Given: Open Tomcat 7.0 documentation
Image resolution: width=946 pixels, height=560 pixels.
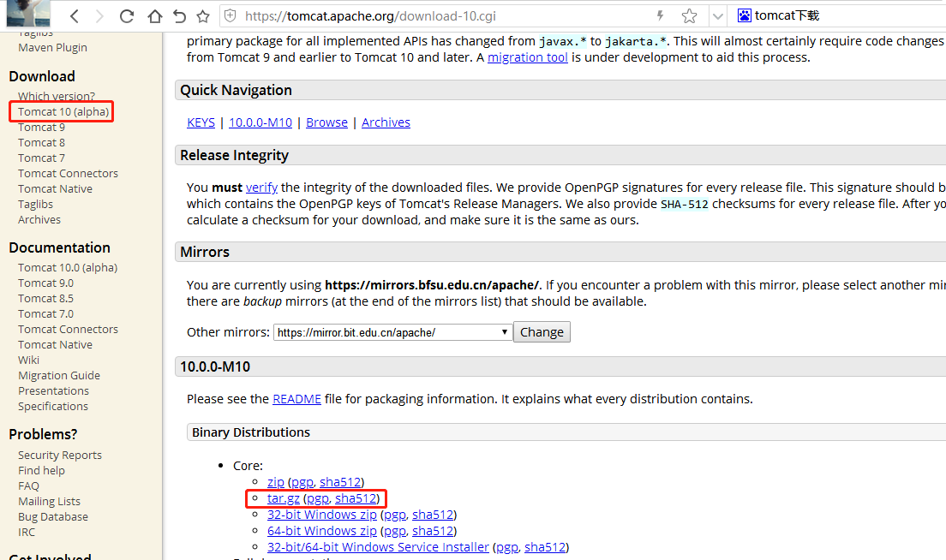Looking at the screenshot, I should 46,314.
